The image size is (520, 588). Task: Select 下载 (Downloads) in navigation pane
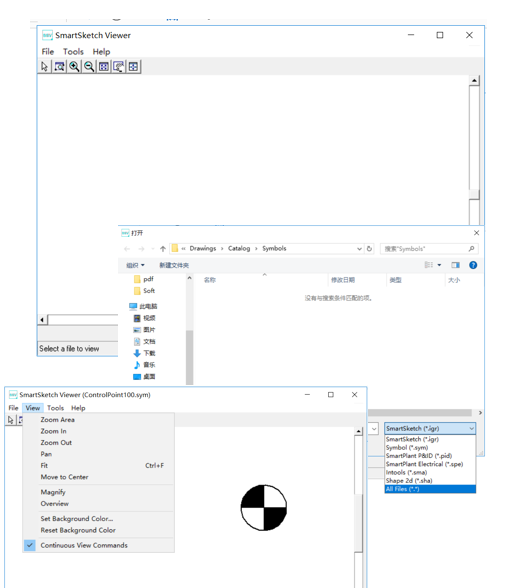(144, 353)
